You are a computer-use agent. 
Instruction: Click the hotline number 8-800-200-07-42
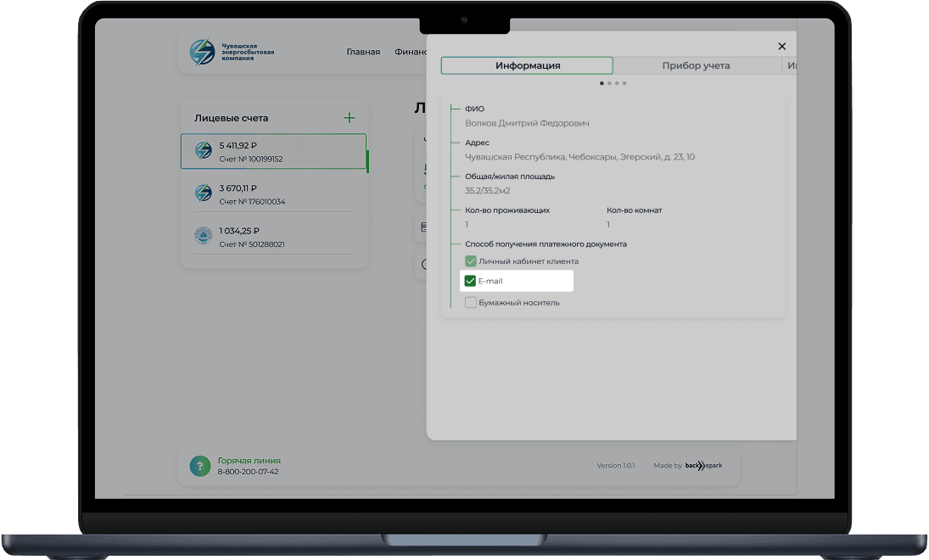click(x=248, y=472)
